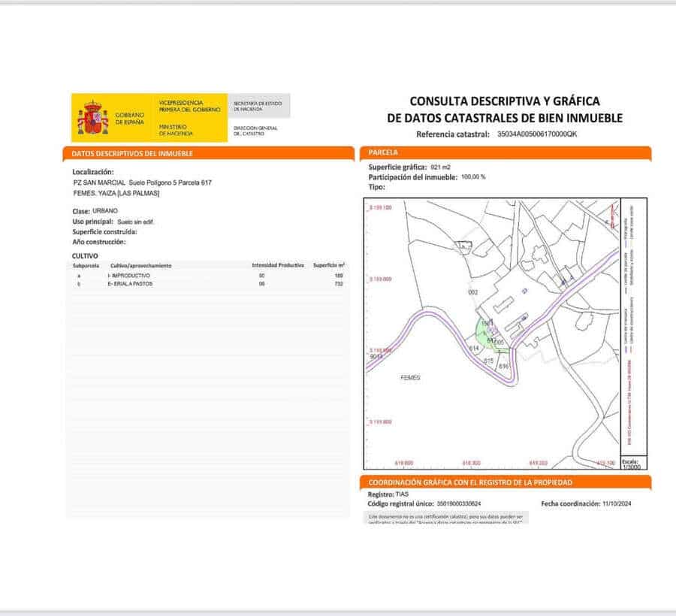676x616 pixels.
Task: Click the Dirección General del Catastro text
Action: (x=255, y=131)
